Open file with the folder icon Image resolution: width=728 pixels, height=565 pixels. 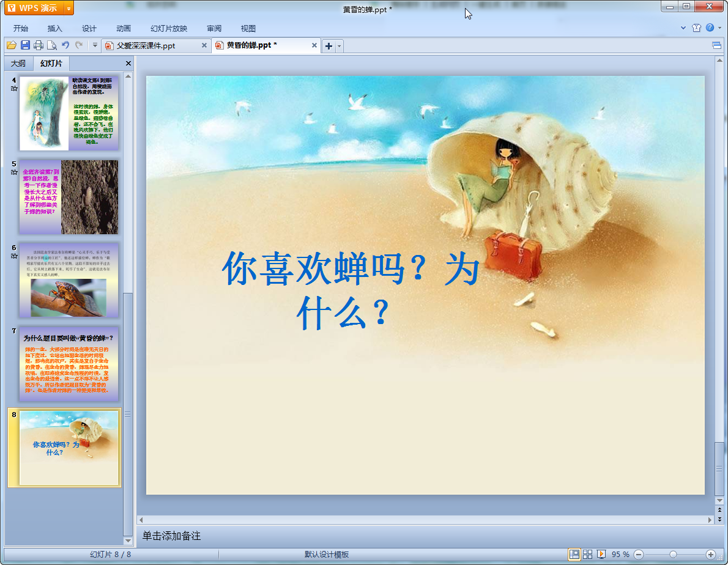12,45
